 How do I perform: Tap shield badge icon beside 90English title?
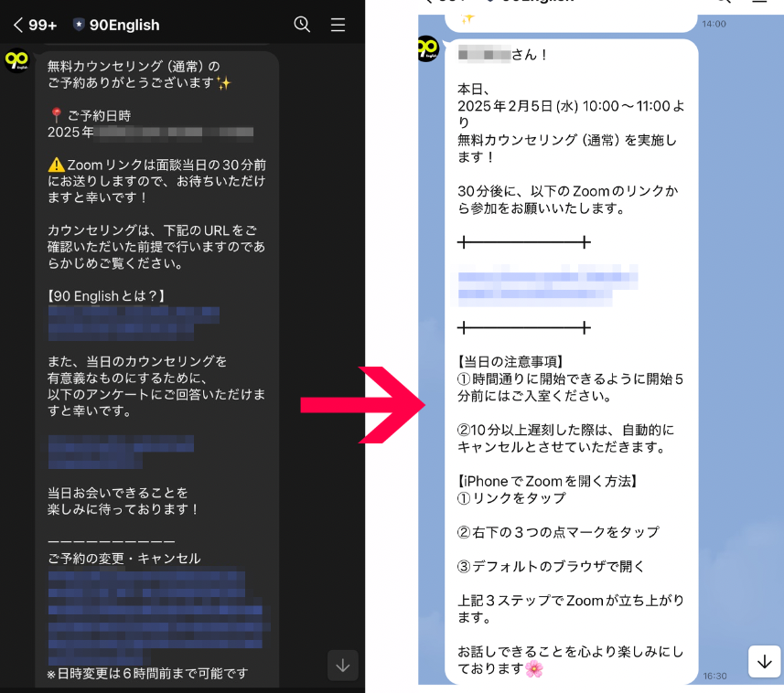79,25
